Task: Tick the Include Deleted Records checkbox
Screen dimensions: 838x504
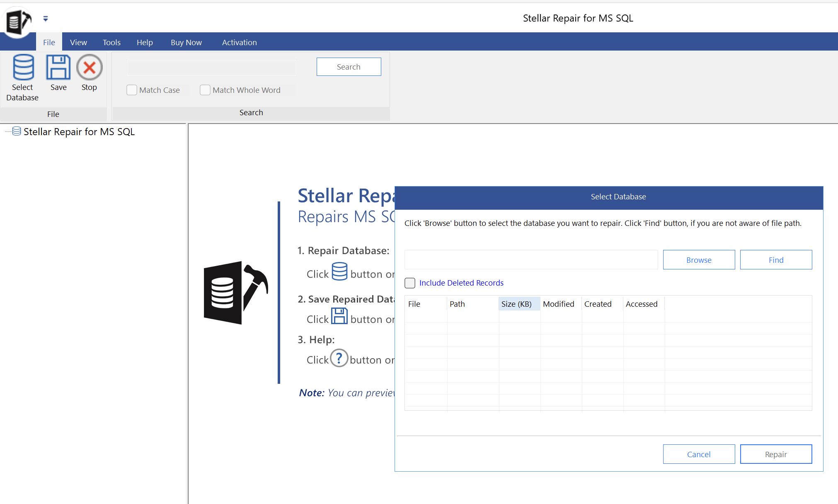Action: click(x=410, y=283)
